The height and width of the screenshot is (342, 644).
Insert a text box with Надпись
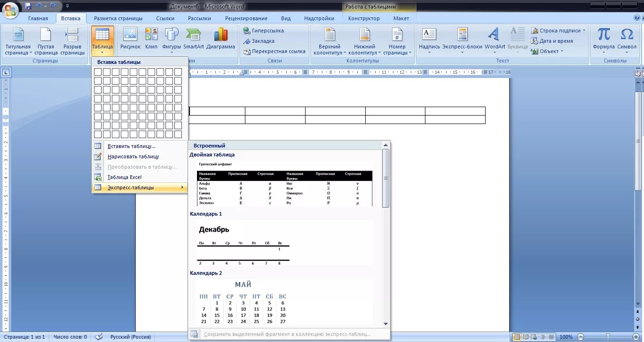point(429,40)
